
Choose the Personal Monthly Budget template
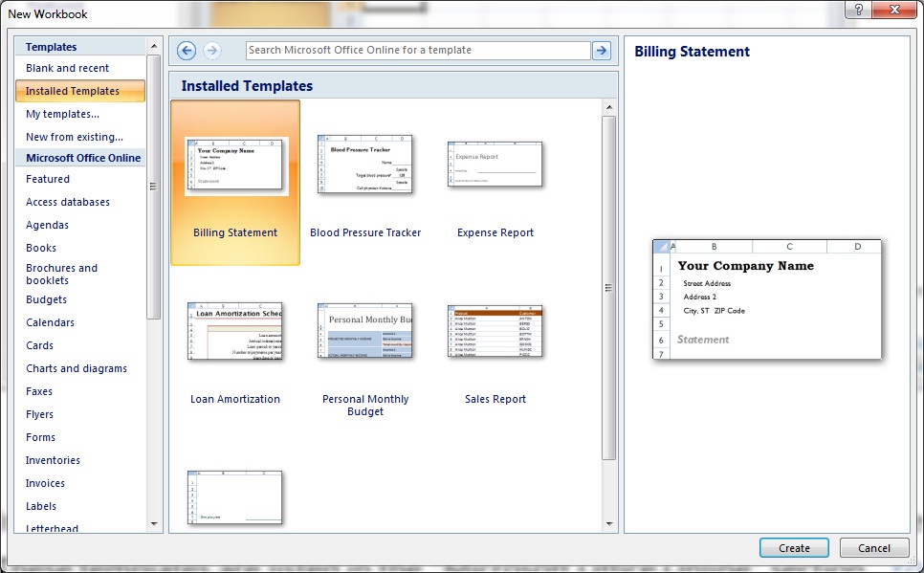364,332
